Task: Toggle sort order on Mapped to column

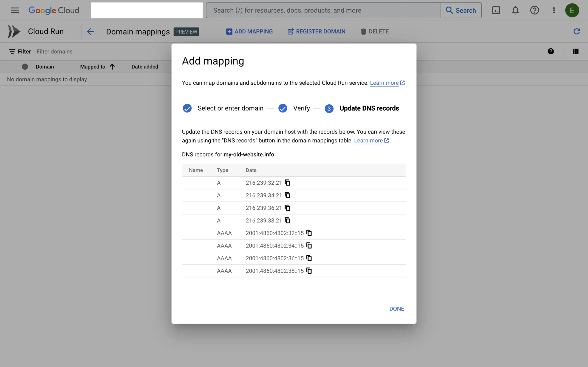Action: [112, 66]
